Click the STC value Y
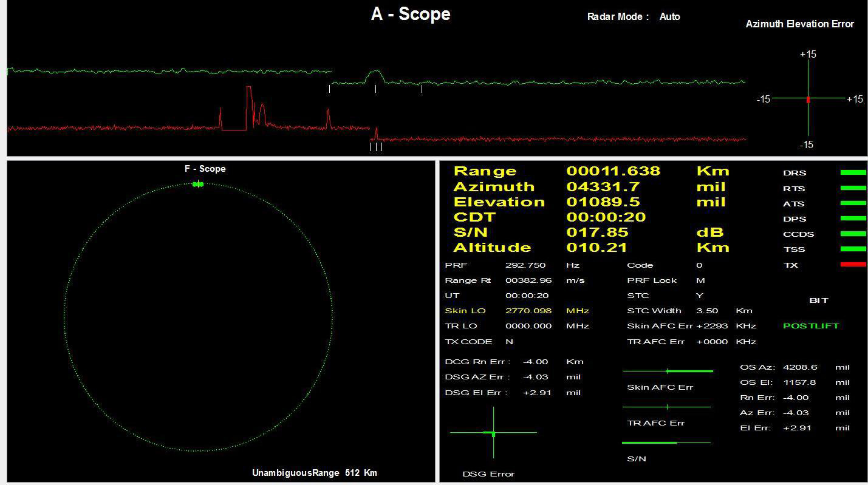Screen dimensions: 868x485 [699, 296]
